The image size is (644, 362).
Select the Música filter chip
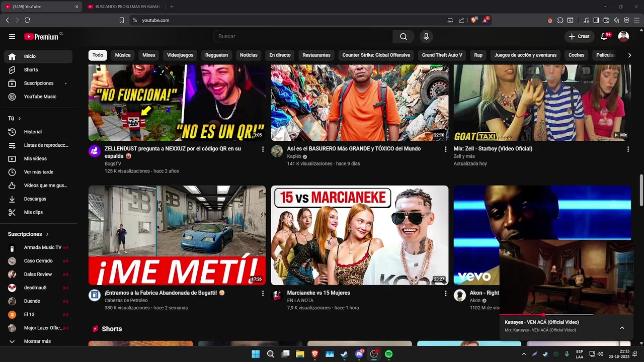pyautogui.click(x=123, y=55)
